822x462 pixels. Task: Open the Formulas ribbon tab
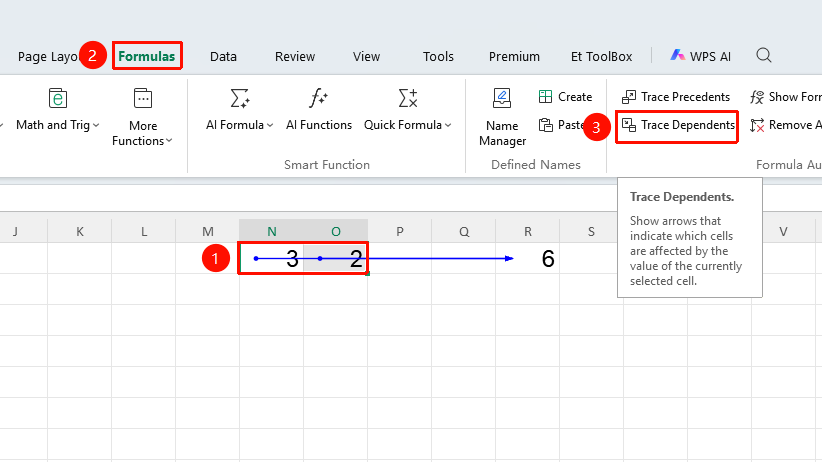[x=147, y=56]
